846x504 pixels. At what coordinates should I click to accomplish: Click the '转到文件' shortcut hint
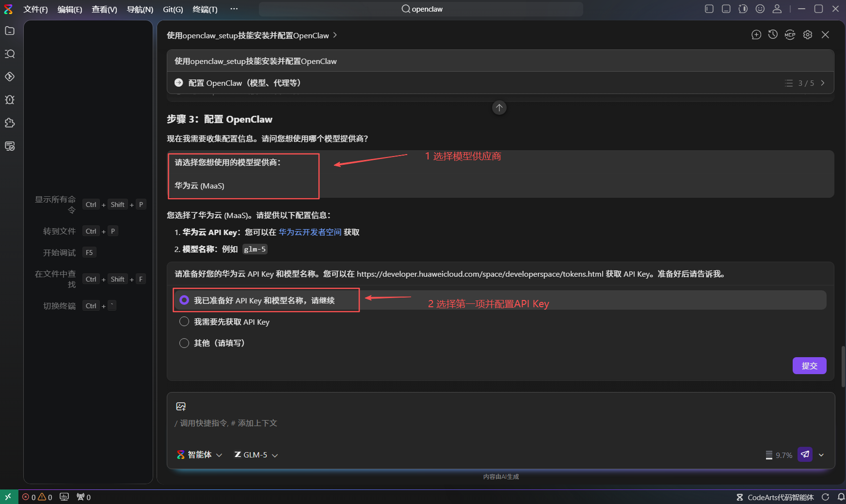tap(80, 231)
